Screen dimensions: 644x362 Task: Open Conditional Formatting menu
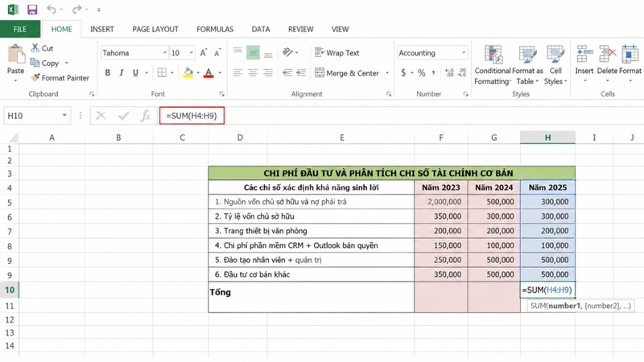[x=493, y=65]
